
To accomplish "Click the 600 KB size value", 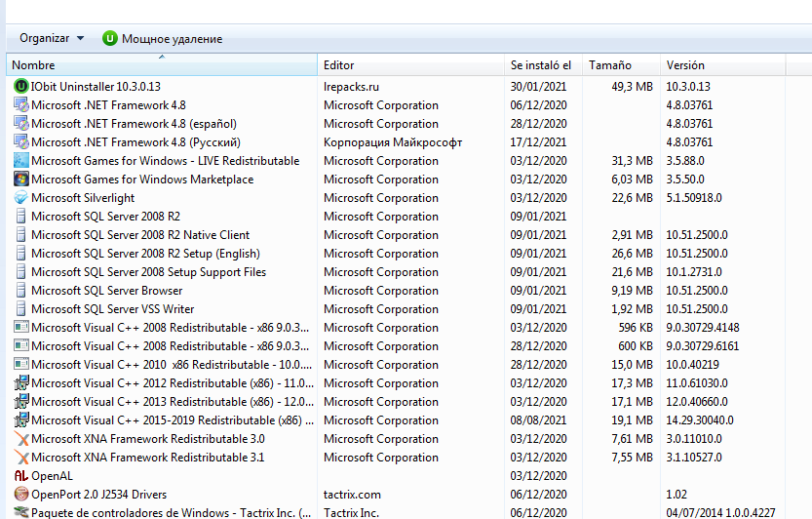I will (x=636, y=345).
